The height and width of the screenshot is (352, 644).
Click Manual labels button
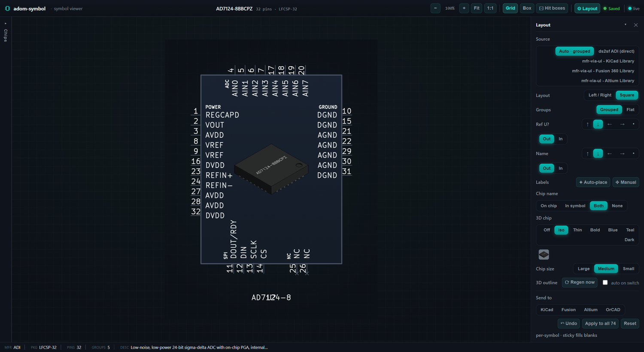coord(626,182)
